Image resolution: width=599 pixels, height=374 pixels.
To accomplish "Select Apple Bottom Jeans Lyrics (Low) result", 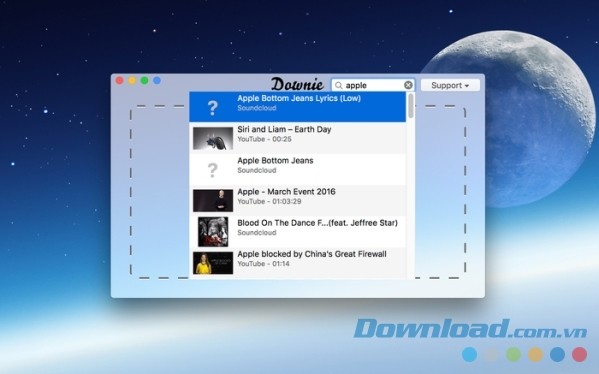I will click(x=298, y=107).
